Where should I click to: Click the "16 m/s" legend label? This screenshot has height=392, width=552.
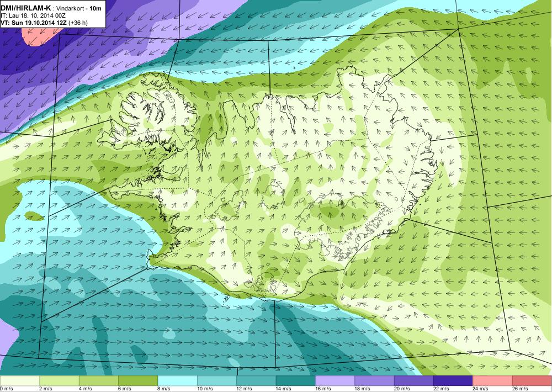[323, 389]
